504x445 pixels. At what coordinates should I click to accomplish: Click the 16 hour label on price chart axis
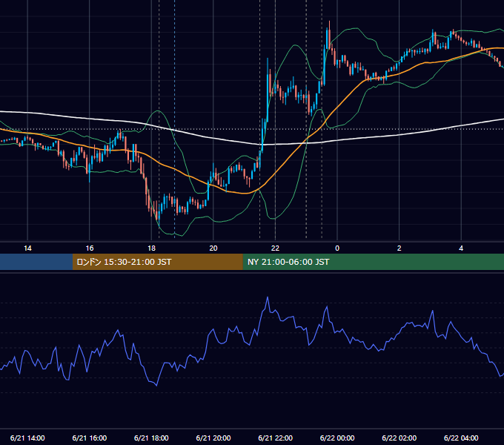click(90, 248)
